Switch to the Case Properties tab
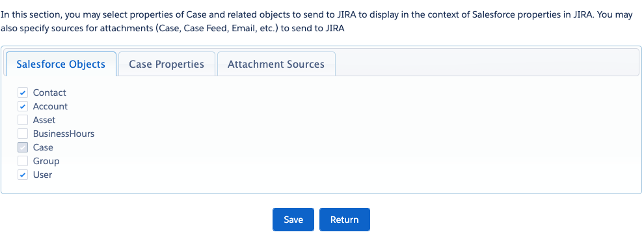The width and height of the screenshot is (644, 243). click(167, 64)
